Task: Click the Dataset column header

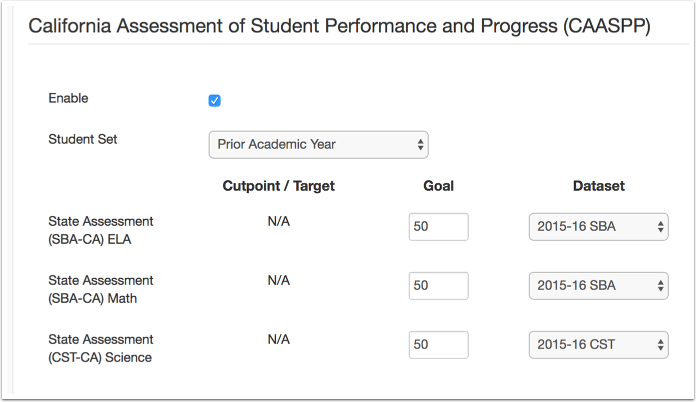Action: [x=598, y=186]
